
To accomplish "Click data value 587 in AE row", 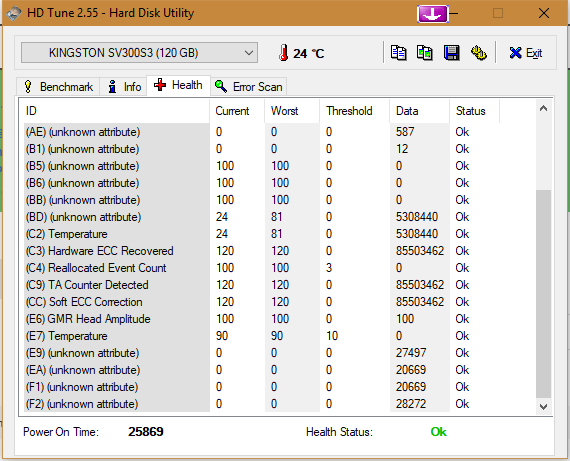I will (405, 132).
